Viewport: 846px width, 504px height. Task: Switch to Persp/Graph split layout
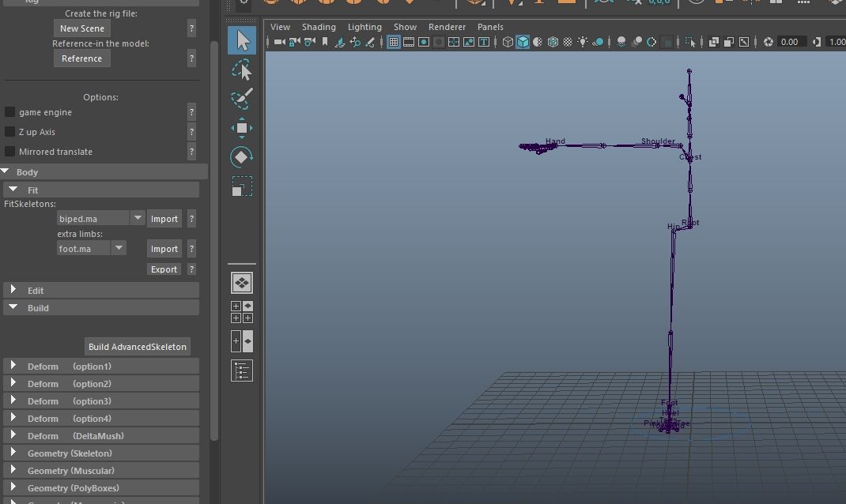pyautogui.click(x=242, y=341)
